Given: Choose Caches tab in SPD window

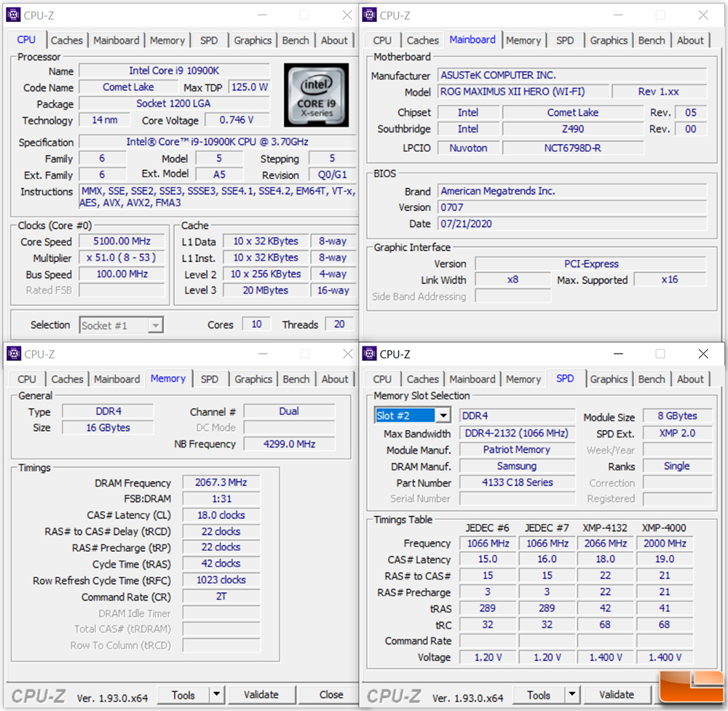Looking at the screenshot, I should (x=422, y=379).
